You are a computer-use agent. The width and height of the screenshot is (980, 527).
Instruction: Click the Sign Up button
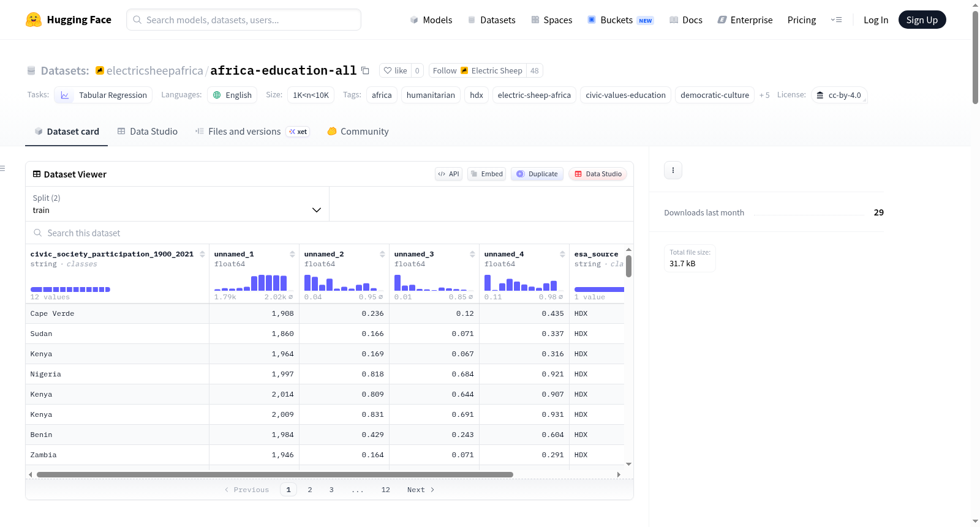(922, 20)
